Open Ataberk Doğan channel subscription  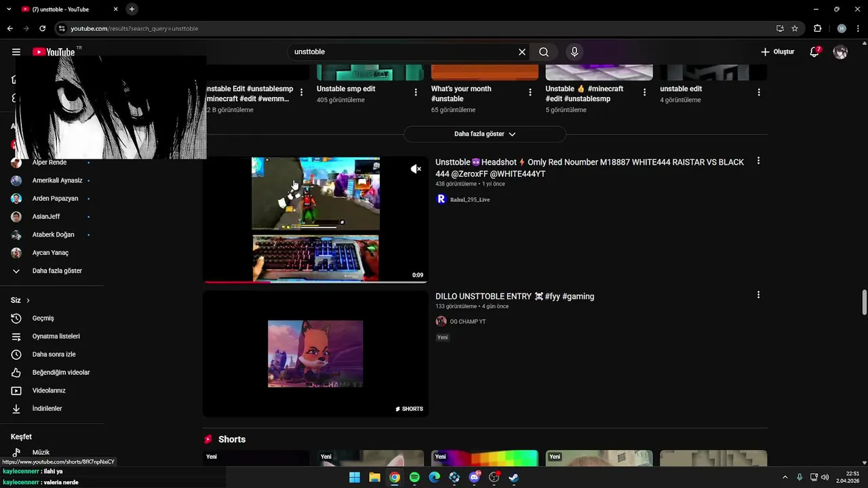(52, 235)
